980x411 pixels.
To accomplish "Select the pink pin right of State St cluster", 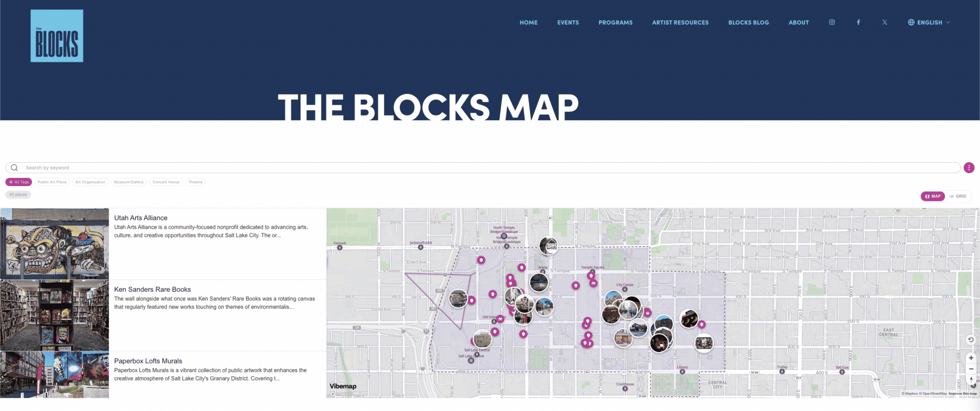I will pyautogui.click(x=647, y=312).
